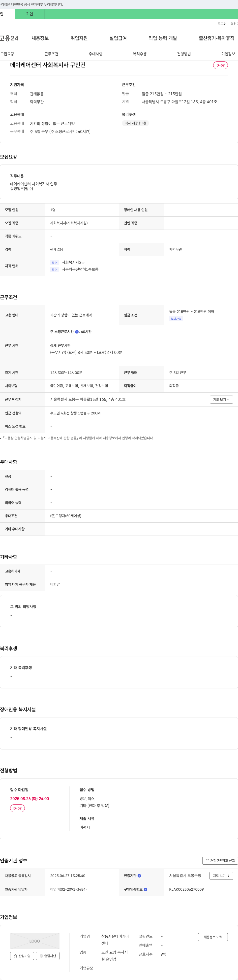Jump to the 근무조건 section tab
Screen dimensions: 238x980
click(51, 54)
